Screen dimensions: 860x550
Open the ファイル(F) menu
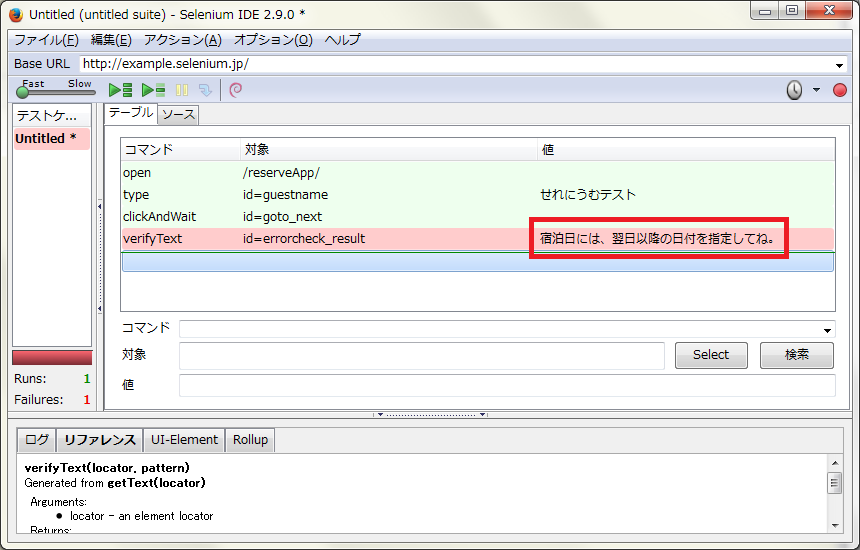(46, 40)
